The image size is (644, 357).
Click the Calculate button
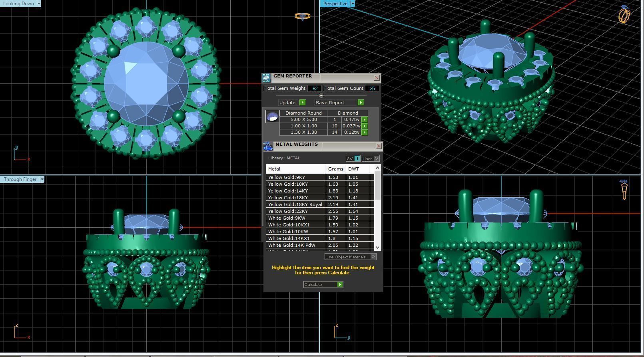click(323, 284)
